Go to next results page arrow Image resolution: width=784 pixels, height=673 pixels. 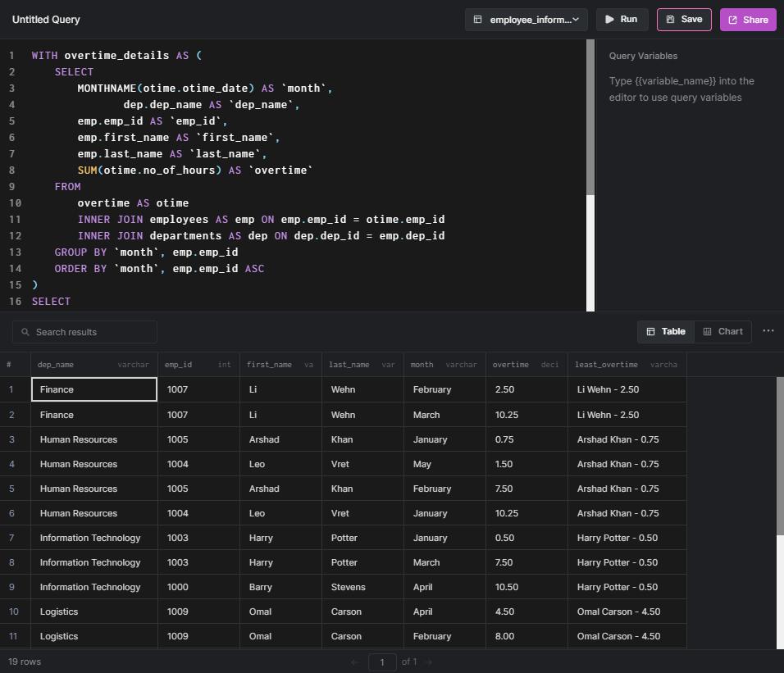point(429,662)
